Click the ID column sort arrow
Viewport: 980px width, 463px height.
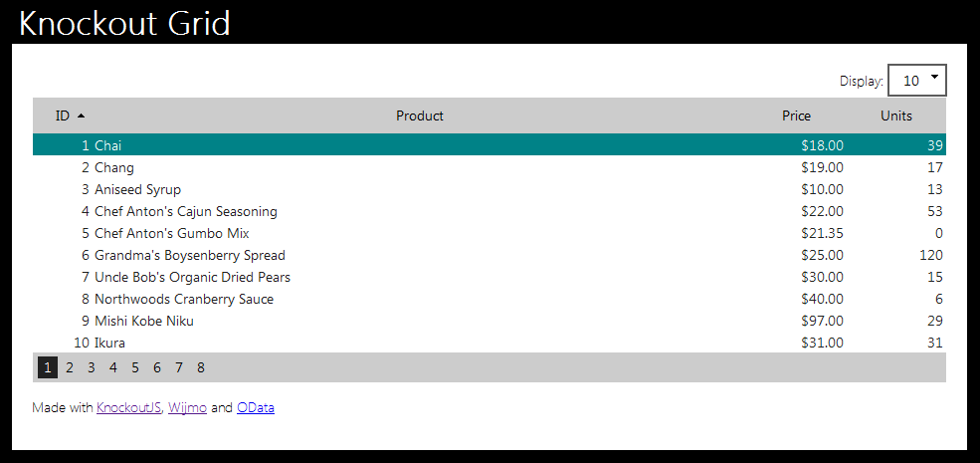[x=81, y=116]
